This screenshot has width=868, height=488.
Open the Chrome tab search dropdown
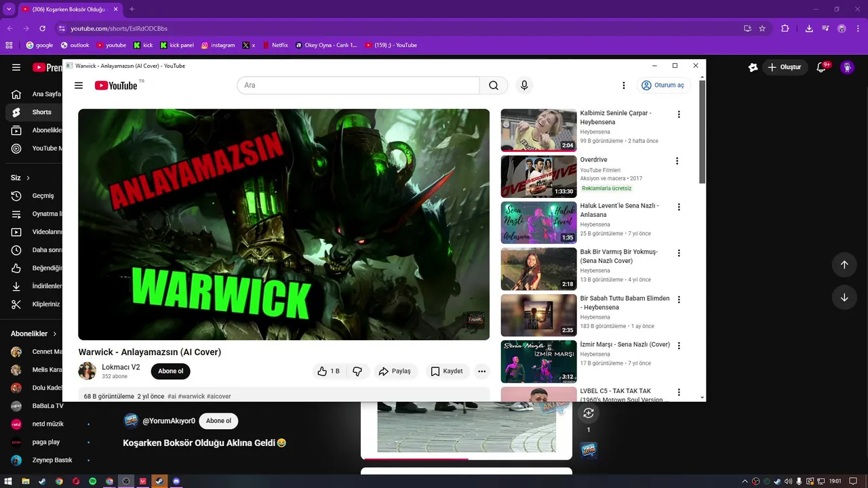coord(9,9)
